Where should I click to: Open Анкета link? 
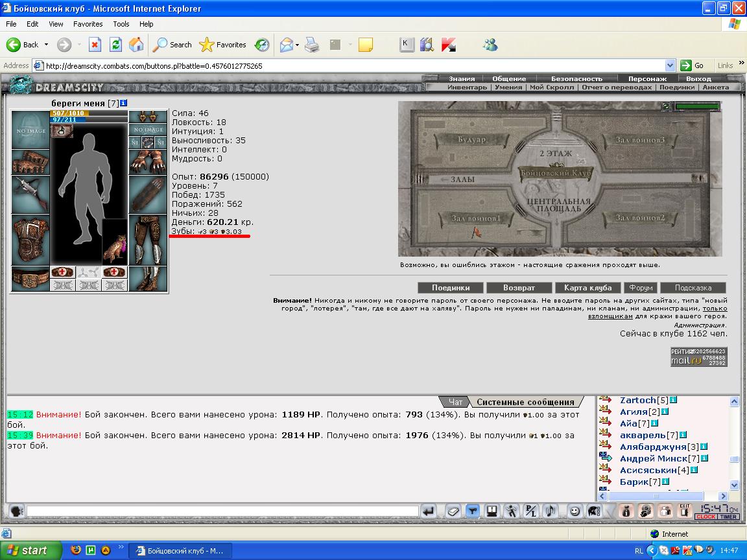pyautogui.click(x=716, y=87)
